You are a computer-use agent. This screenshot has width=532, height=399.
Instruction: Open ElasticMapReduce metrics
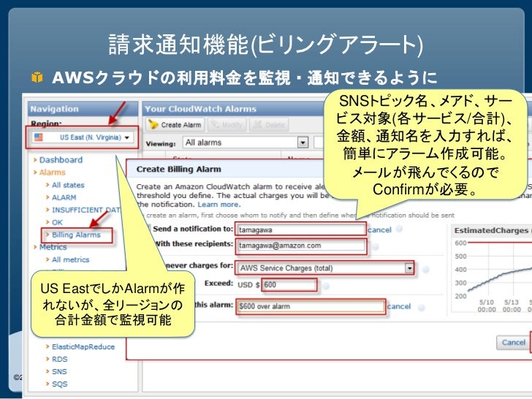[83, 346]
